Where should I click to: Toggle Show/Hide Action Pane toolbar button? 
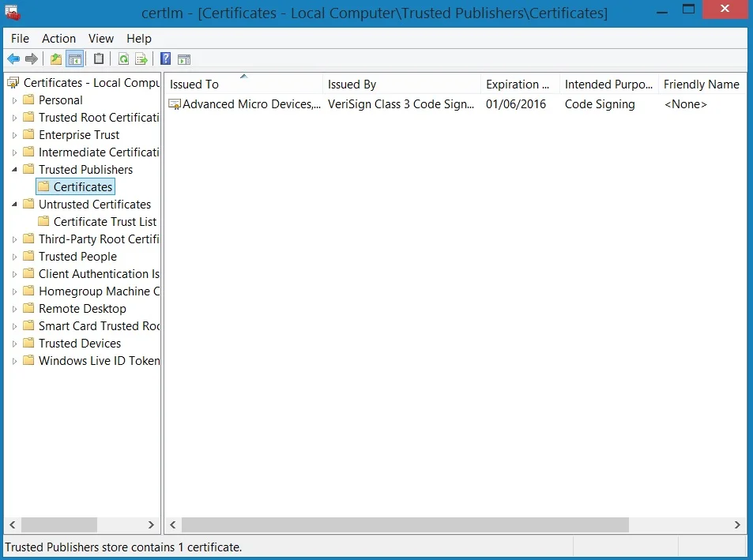point(184,59)
